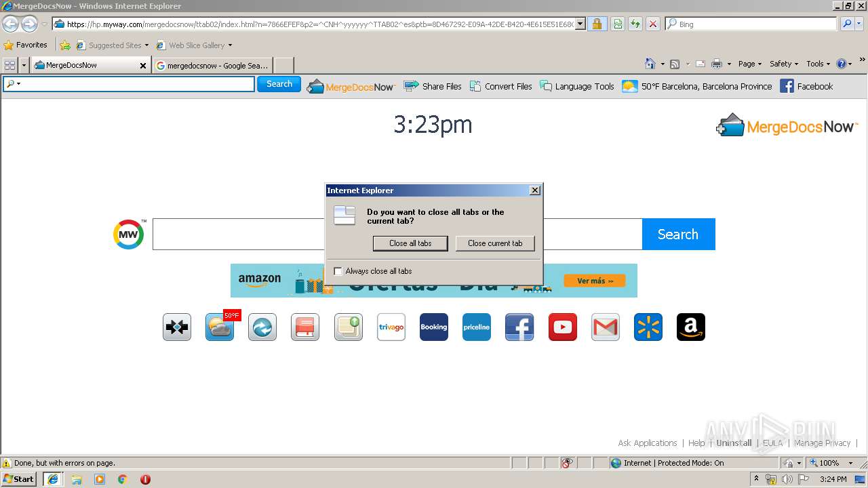Open the Safety menu dropdown
This screenshot has width=868, height=488.
784,64
